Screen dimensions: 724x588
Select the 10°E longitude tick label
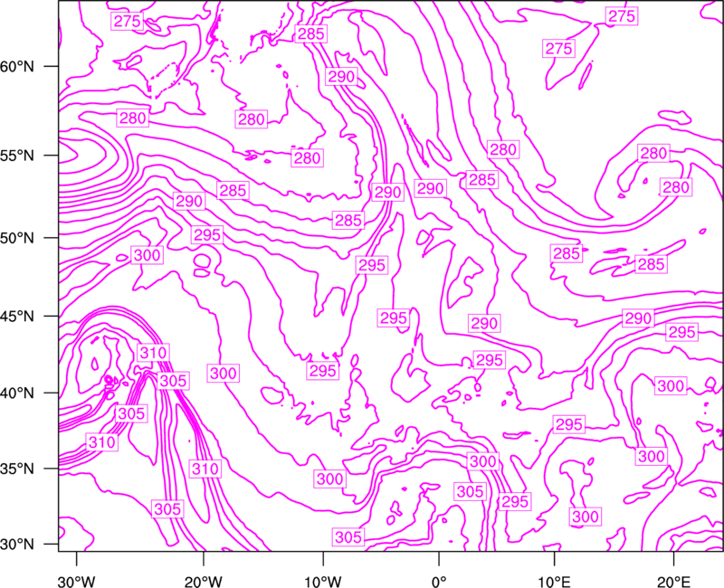pos(554,582)
